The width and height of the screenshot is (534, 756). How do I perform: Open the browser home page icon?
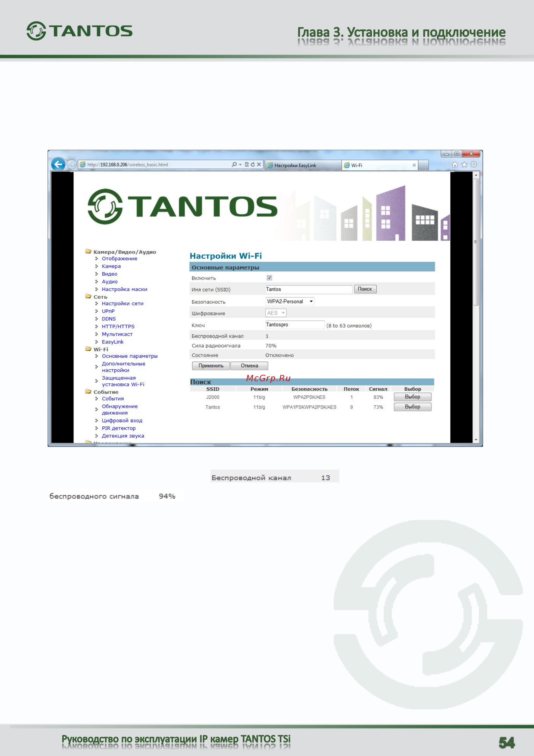455,165
